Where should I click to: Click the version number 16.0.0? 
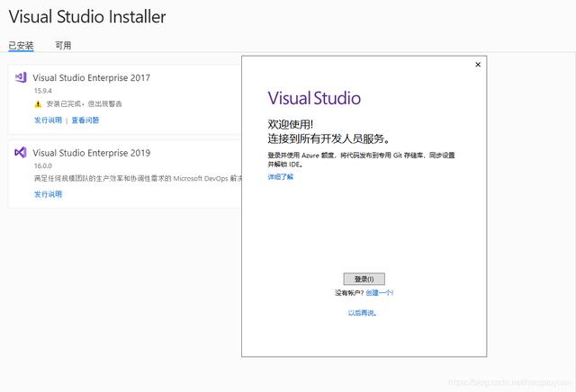(x=43, y=165)
